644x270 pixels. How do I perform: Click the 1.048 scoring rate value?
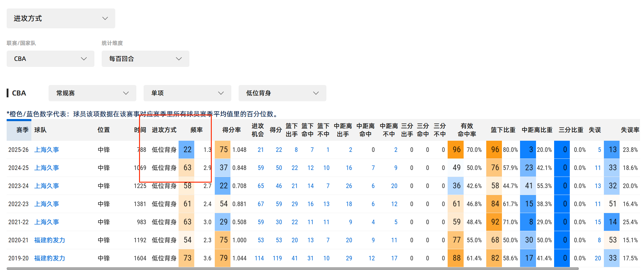point(239,150)
